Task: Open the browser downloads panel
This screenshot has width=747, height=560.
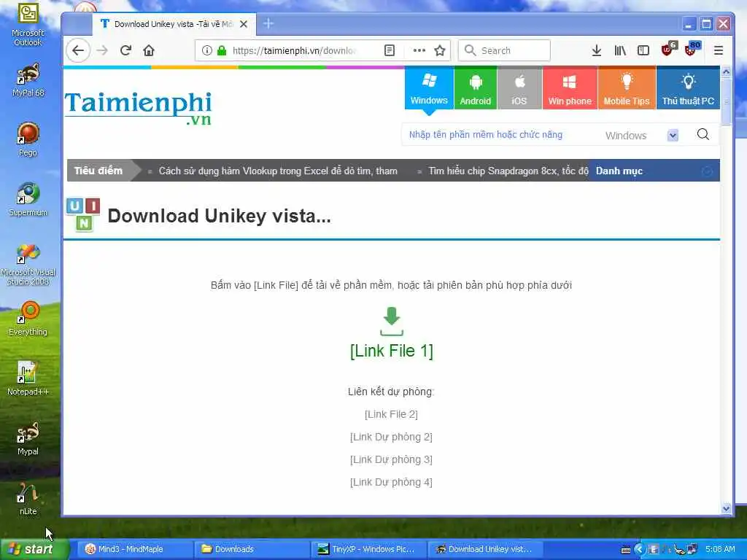Action: click(597, 50)
